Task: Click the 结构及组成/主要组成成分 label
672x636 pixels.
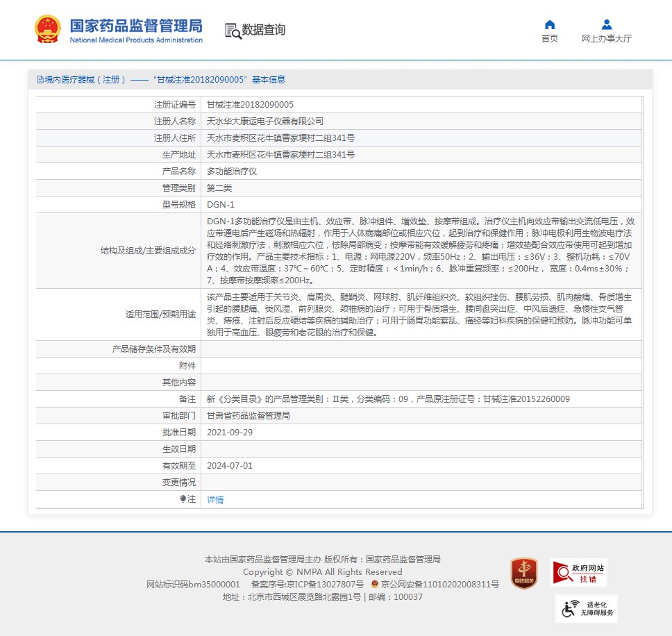Action: click(x=148, y=250)
